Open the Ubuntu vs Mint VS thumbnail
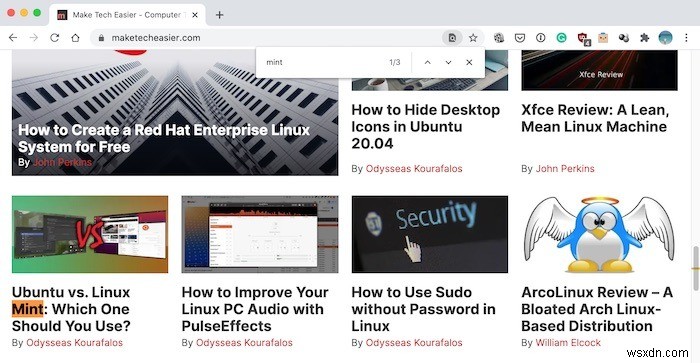The width and height of the screenshot is (700, 363). pyautogui.click(x=90, y=234)
